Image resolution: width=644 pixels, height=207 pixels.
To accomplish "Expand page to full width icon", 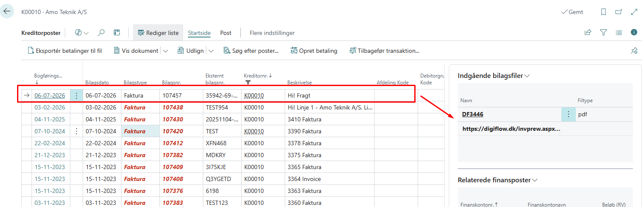I will (634, 12).
